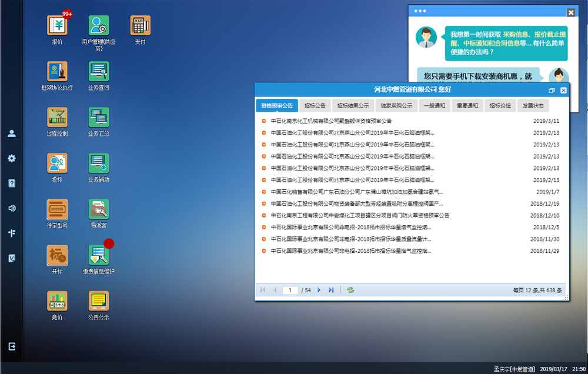Screen dimensions: 588x374
Task: Click the sidebar logout icon
Action: pos(12,346)
